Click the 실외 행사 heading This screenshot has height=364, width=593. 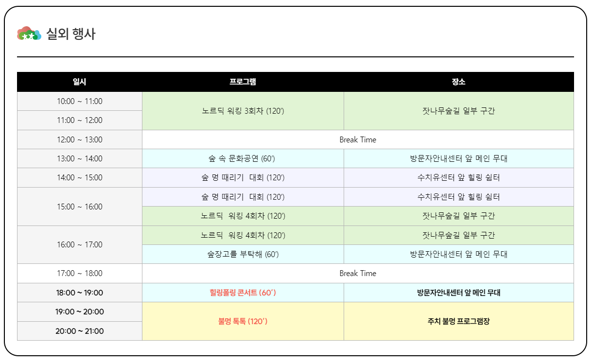(72, 34)
